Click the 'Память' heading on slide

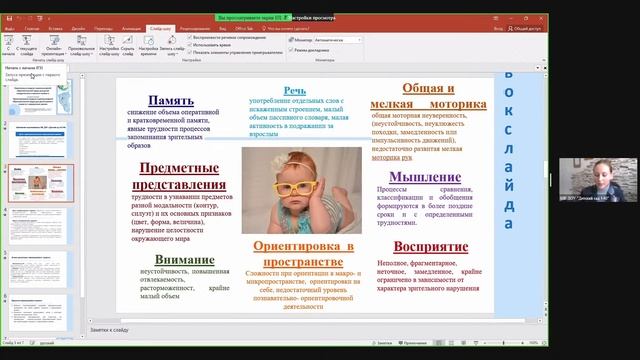coord(171,100)
